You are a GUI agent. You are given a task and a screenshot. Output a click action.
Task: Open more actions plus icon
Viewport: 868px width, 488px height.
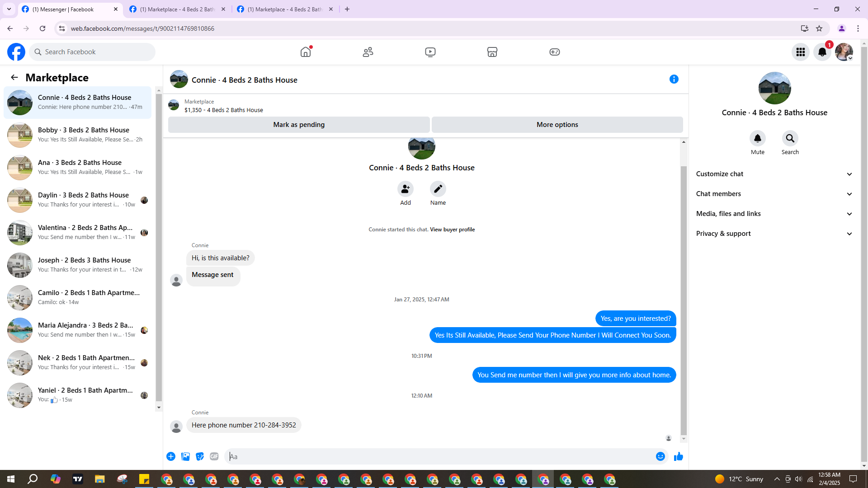point(171,456)
